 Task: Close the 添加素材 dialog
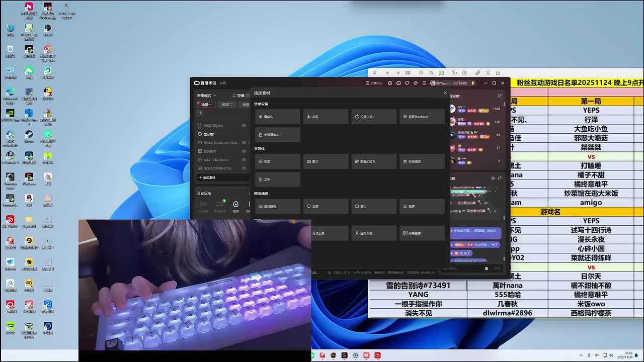[445, 93]
